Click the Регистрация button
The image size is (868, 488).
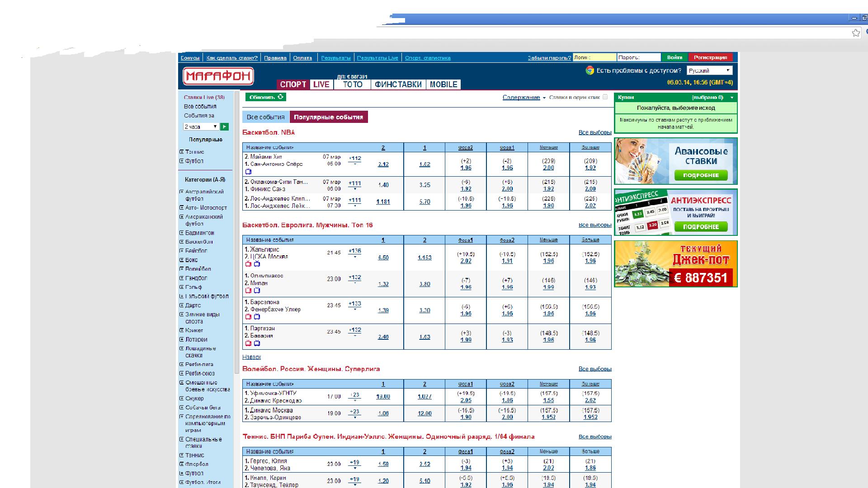[711, 57]
